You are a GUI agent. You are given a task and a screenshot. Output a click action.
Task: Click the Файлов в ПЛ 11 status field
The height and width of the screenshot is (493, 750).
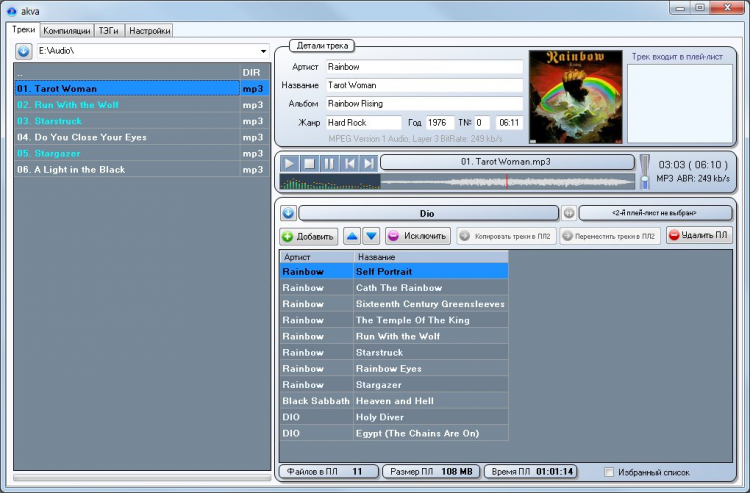[329, 472]
